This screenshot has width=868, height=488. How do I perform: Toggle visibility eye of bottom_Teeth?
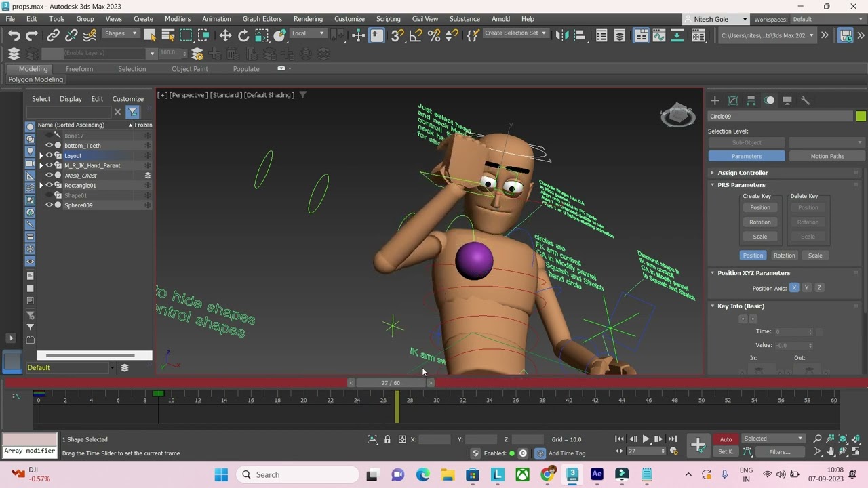coord(49,146)
